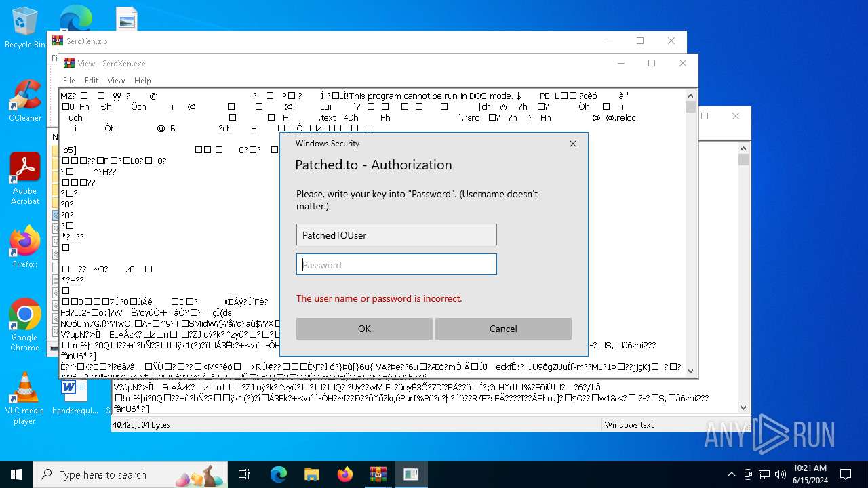
Task: Click OK in the authorization dialog
Action: [x=364, y=329]
